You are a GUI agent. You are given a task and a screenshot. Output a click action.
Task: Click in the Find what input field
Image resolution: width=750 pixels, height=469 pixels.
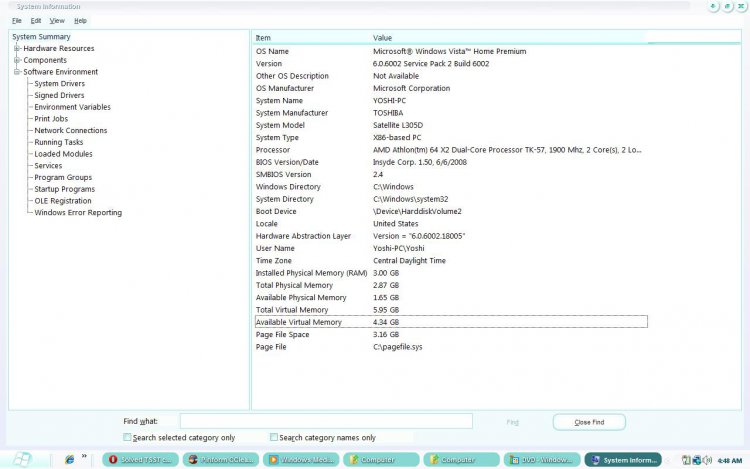tap(326, 421)
